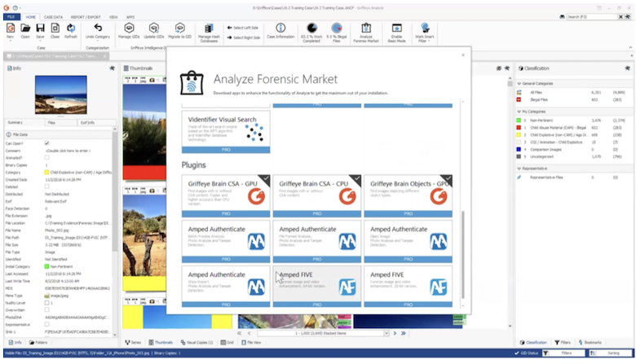Click the binoculars search icon
Screen dimensions: 636x364
pos(562,16)
